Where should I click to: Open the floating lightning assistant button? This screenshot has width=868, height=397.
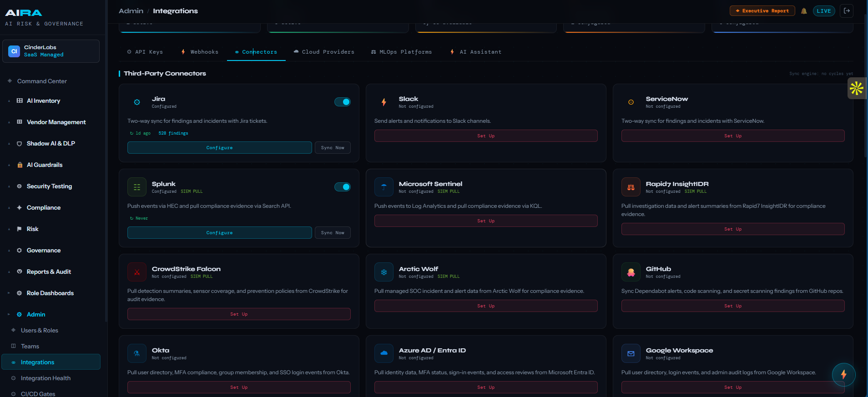coord(843,374)
